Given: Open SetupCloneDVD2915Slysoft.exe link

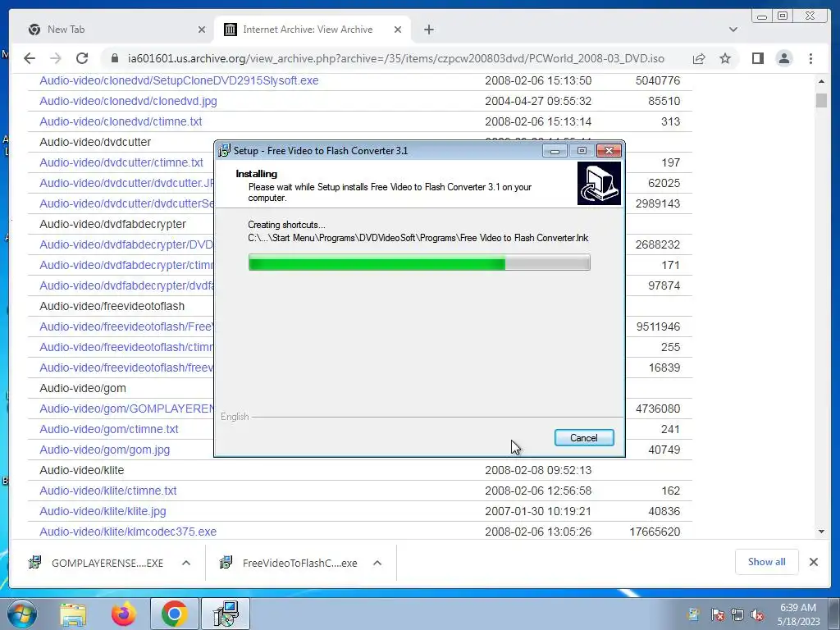Looking at the screenshot, I should coord(179,80).
